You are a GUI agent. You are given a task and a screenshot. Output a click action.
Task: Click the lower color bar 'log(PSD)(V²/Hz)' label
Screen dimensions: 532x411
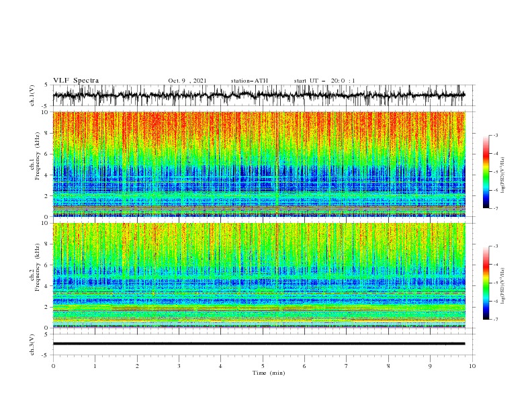pos(503,286)
